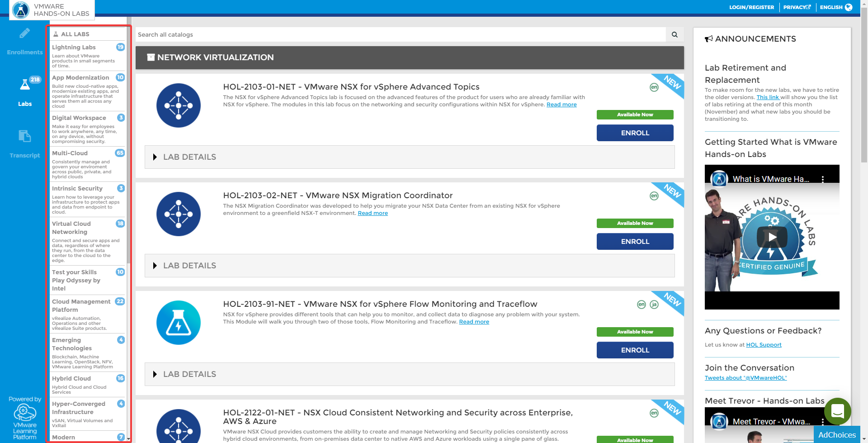Open the Labs flask icon in sidebar
This screenshot has height=443, width=868.
coord(24,87)
